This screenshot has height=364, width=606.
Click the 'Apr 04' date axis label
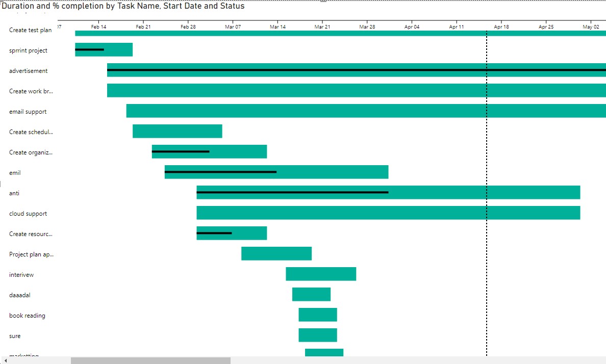click(x=412, y=27)
